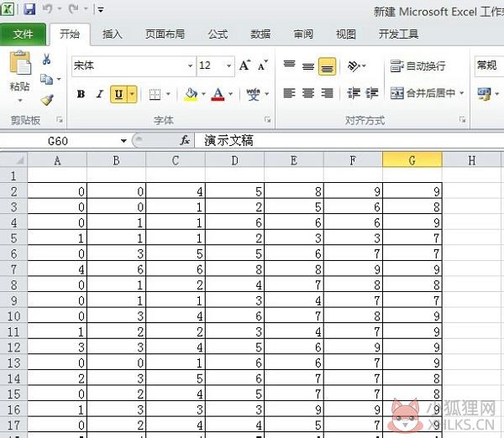Click increase indent icon
504x438 pixels.
(x=372, y=93)
